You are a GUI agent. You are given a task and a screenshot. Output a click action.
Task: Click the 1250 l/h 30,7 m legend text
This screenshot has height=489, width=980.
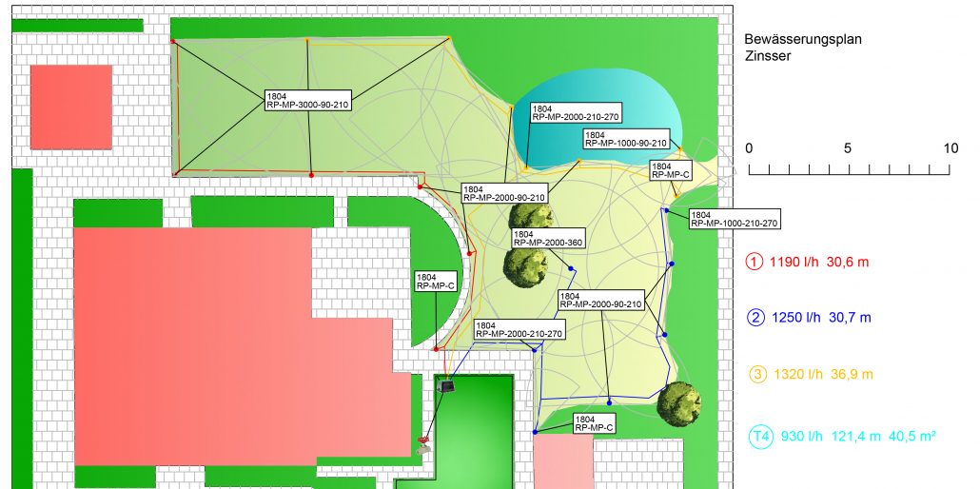click(x=819, y=318)
